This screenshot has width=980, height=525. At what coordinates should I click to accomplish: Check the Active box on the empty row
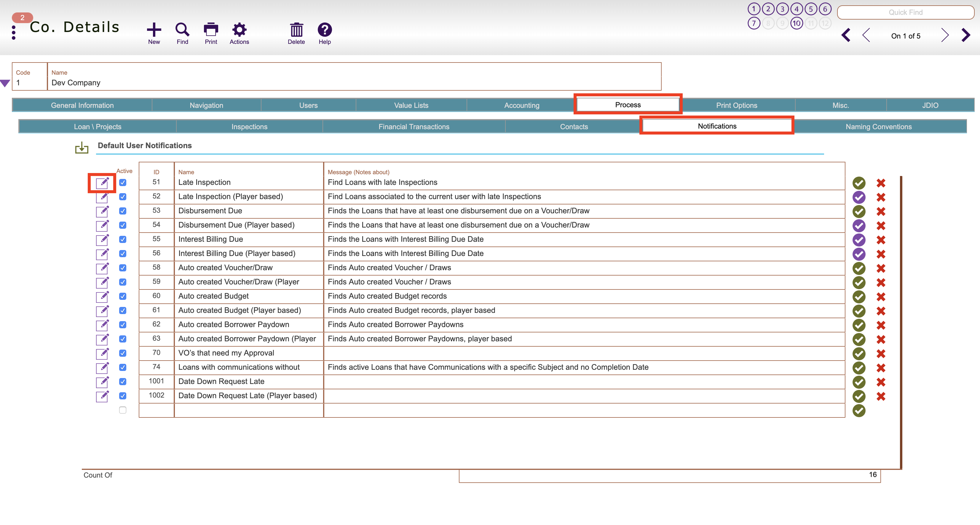tap(122, 410)
